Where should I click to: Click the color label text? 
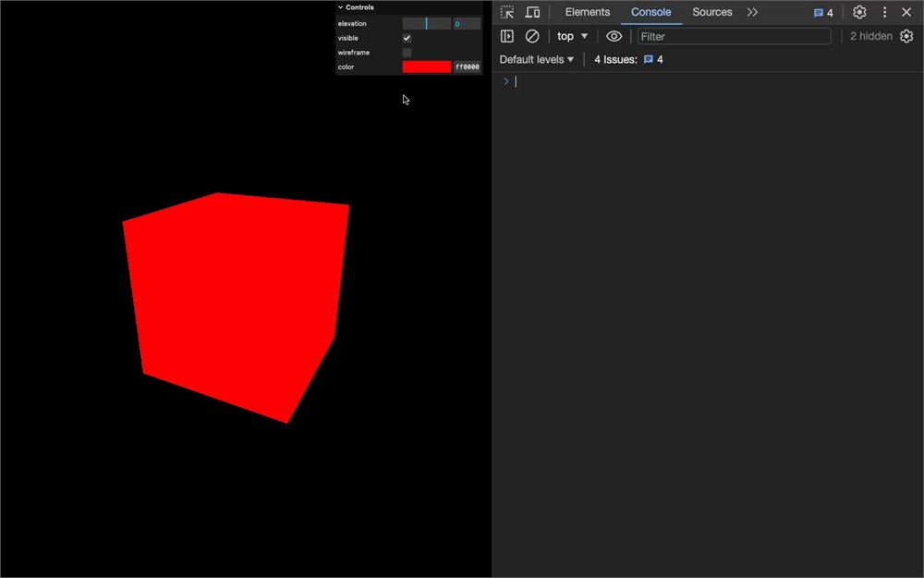(x=346, y=67)
